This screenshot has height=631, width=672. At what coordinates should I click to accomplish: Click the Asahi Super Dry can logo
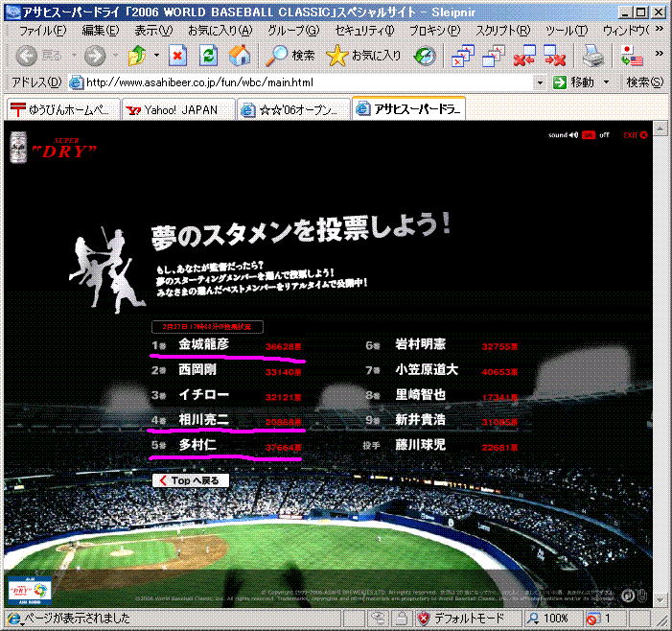pyautogui.click(x=18, y=148)
